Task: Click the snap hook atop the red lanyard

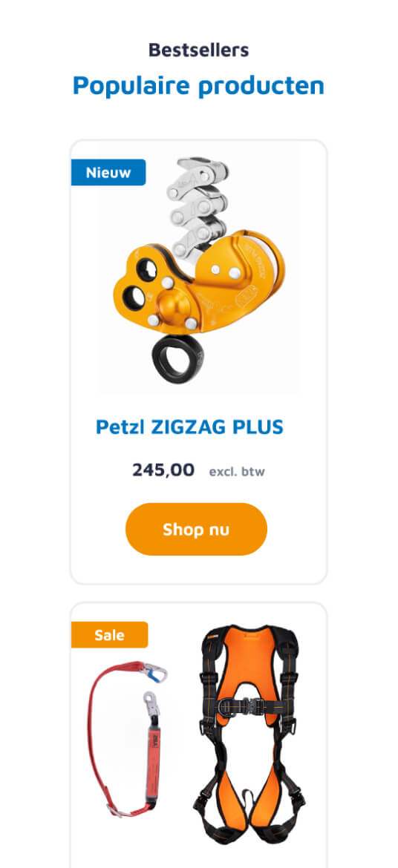Action: 154,673
